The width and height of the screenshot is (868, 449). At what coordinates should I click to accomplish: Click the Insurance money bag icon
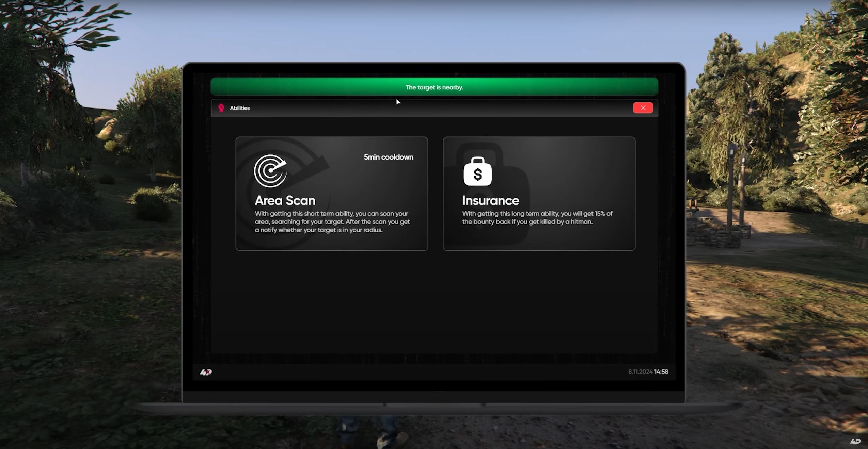pos(477,171)
